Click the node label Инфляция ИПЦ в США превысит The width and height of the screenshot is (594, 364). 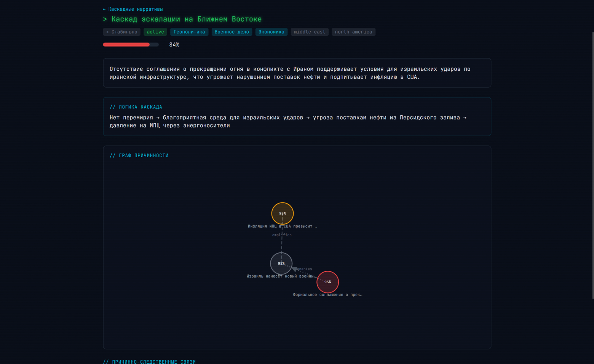(283, 226)
